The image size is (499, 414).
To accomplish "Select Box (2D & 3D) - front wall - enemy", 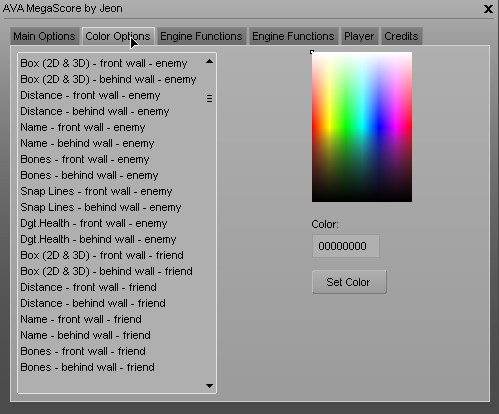I will point(104,63).
